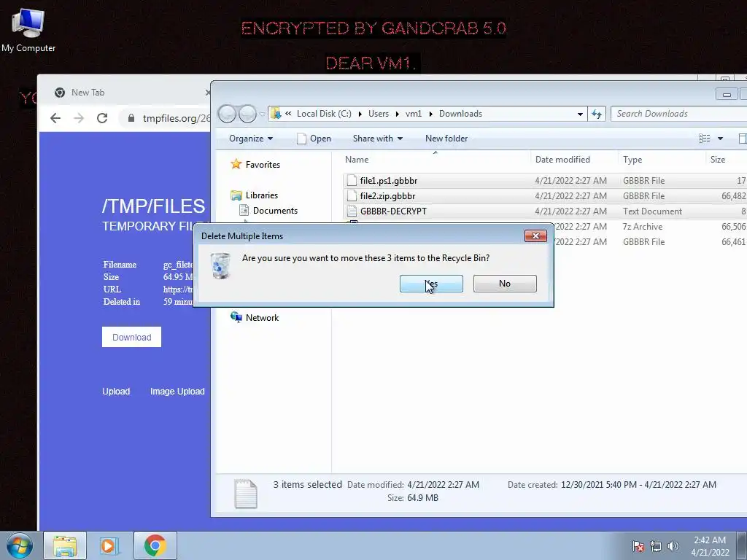
Task: Click the tmpfiles.org URL in address bar
Action: [x=177, y=118]
